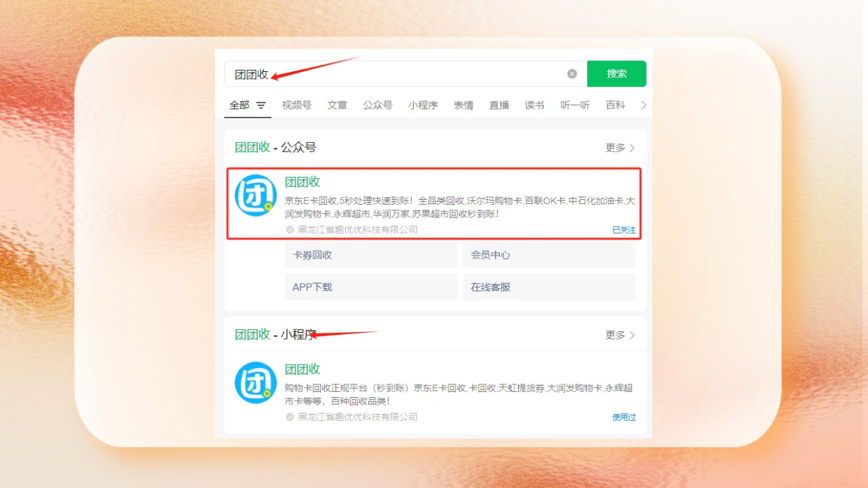
Task: Open the 团团收 小程序 title link
Action: tap(302, 369)
